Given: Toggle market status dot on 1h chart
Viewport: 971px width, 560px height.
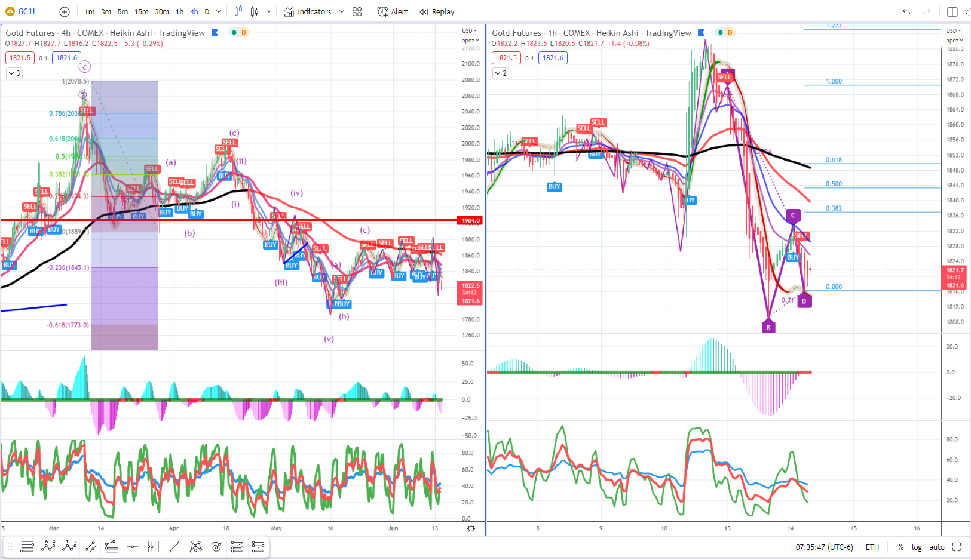Looking at the screenshot, I should click(x=721, y=33).
